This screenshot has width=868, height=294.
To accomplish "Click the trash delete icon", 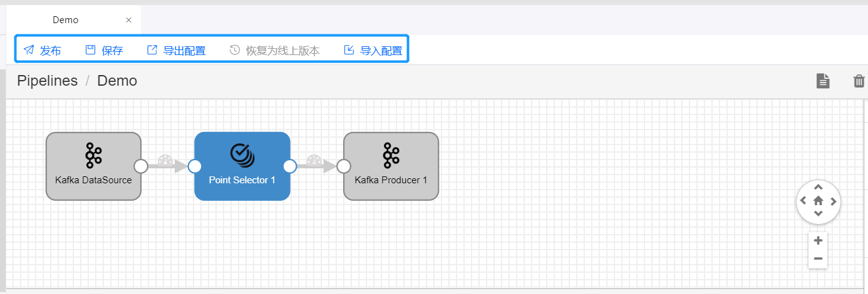I will (859, 81).
